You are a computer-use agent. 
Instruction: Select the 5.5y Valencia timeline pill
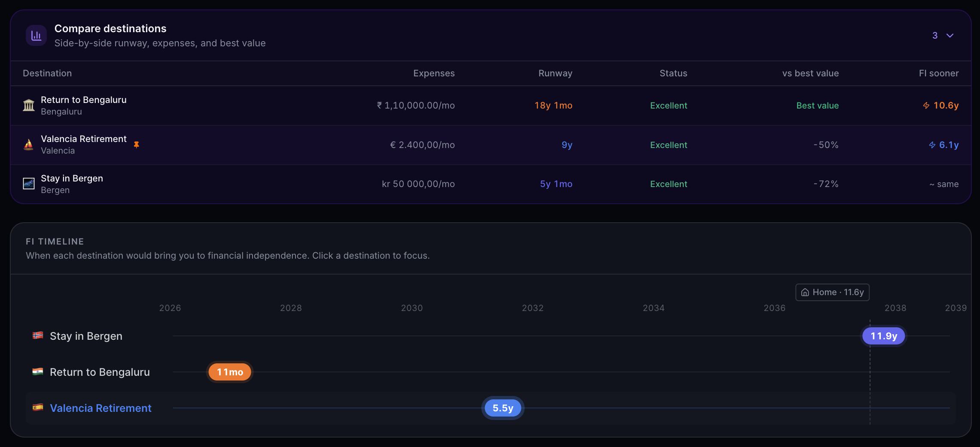pos(503,408)
